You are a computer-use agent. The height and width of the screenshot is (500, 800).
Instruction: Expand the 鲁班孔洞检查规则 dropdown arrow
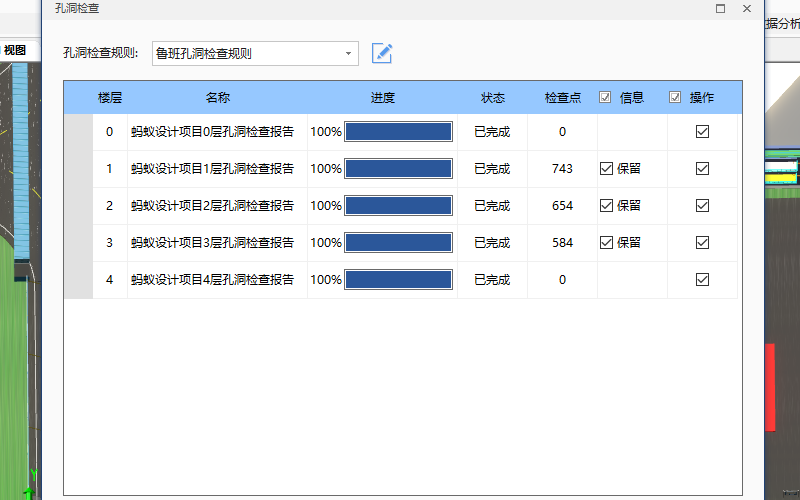pos(348,54)
